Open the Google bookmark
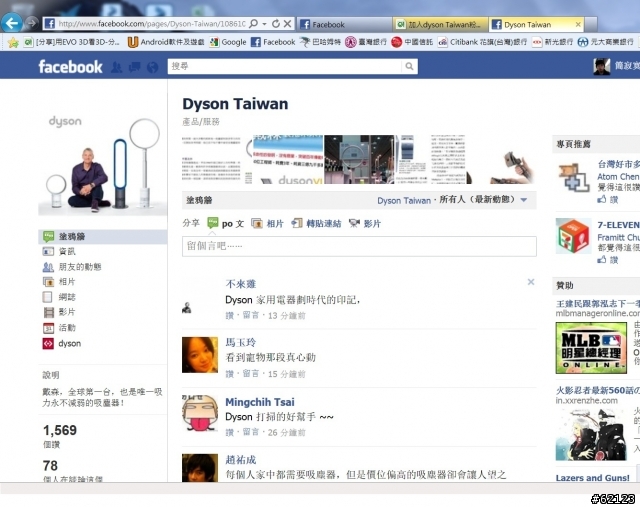Viewport: 640px width, 507px height. [x=228, y=42]
